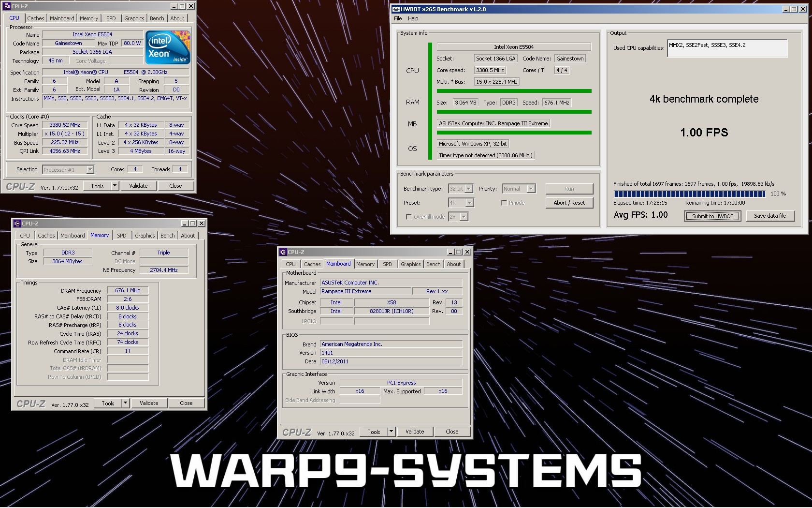The image size is (812, 508).
Task: Click CPU-Z title icon in Memory window
Action: point(17,224)
